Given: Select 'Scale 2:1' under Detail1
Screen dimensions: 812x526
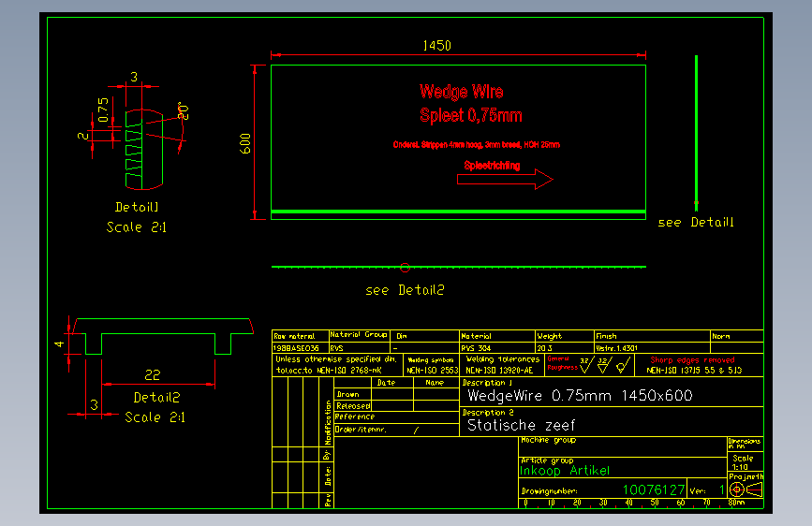Looking at the screenshot, I should [x=136, y=227].
